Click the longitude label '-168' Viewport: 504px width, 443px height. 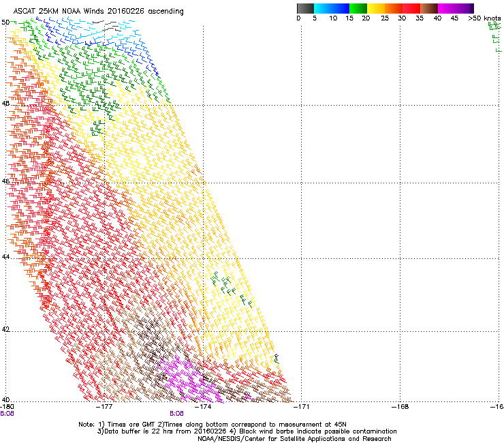click(x=400, y=407)
